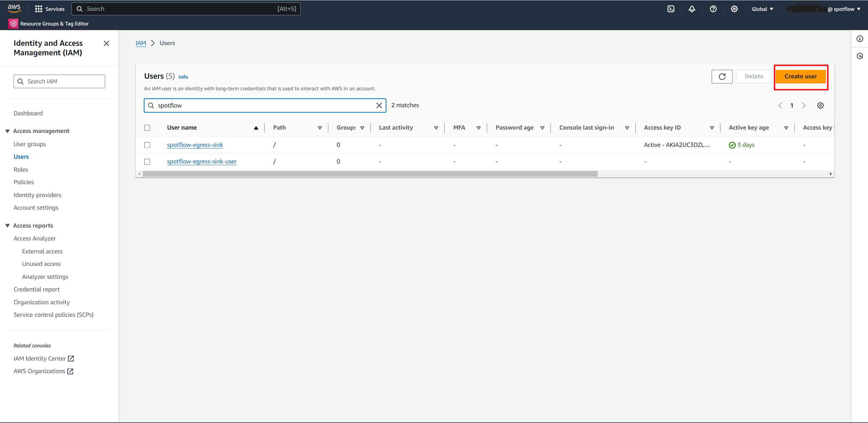868x423 pixels.
Task: Open the notifications bell
Action: (692, 9)
